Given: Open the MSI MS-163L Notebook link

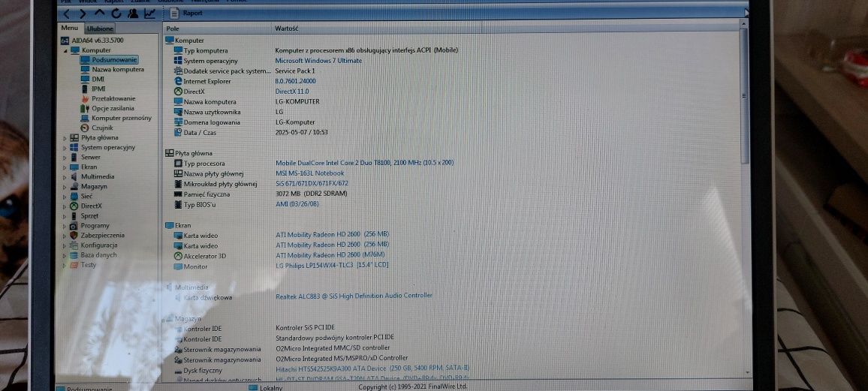Looking at the screenshot, I should pyautogui.click(x=310, y=173).
